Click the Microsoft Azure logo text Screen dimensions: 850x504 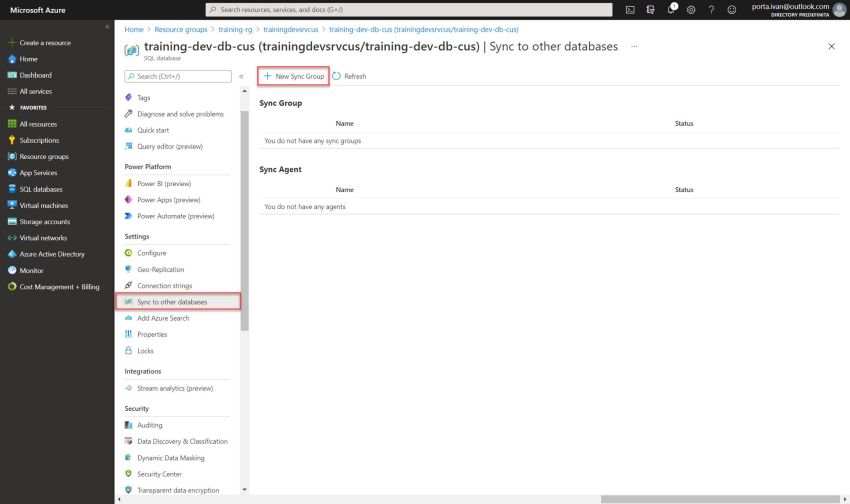point(37,10)
